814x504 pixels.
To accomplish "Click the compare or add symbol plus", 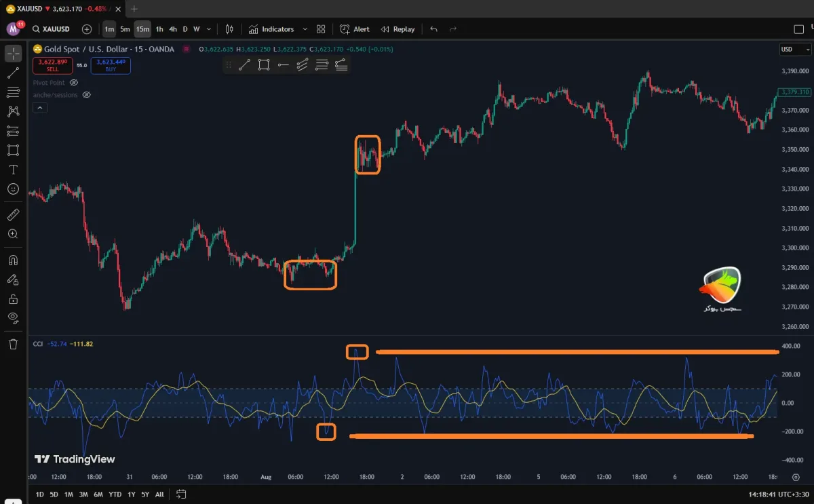I will pos(87,29).
